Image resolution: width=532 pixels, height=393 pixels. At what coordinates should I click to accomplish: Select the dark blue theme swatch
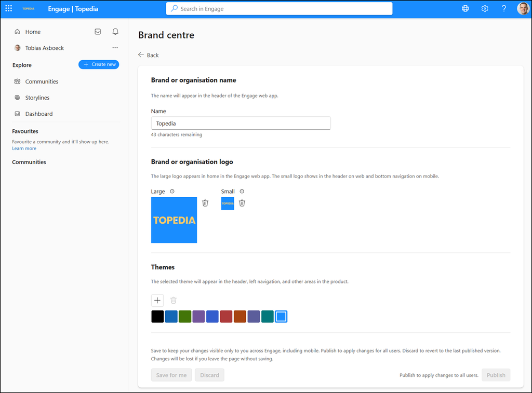click(x=171, y=316)
